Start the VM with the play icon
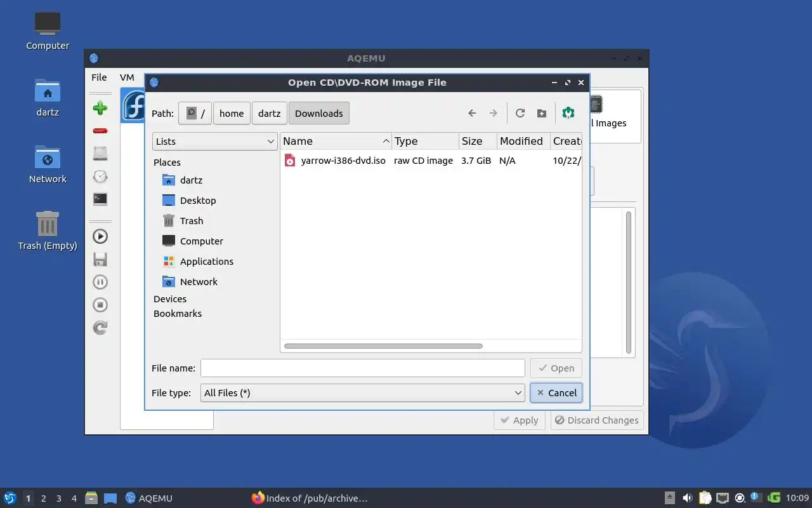This screenshot has width=812, height=508. [100, 236]
